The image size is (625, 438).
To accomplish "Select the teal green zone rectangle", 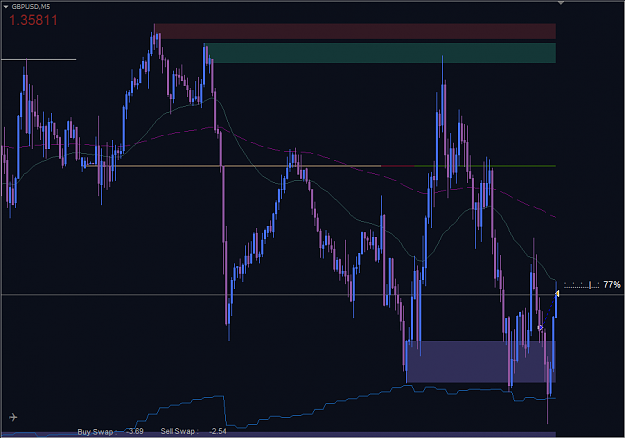I will point(380,53).
